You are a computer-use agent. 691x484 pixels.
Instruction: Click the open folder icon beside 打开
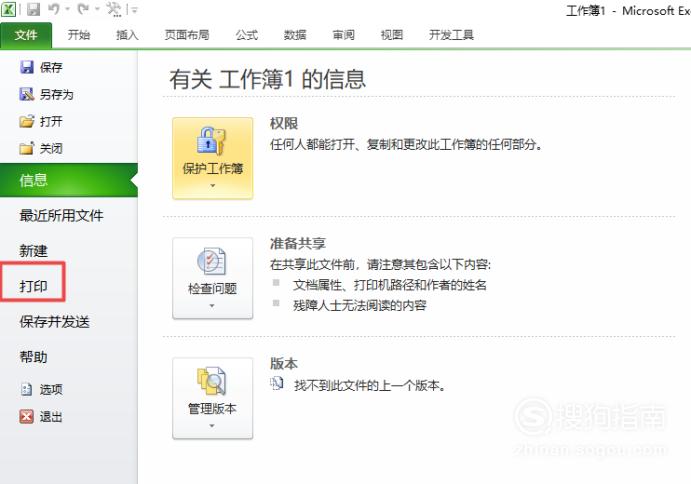[x=26, y=121]
